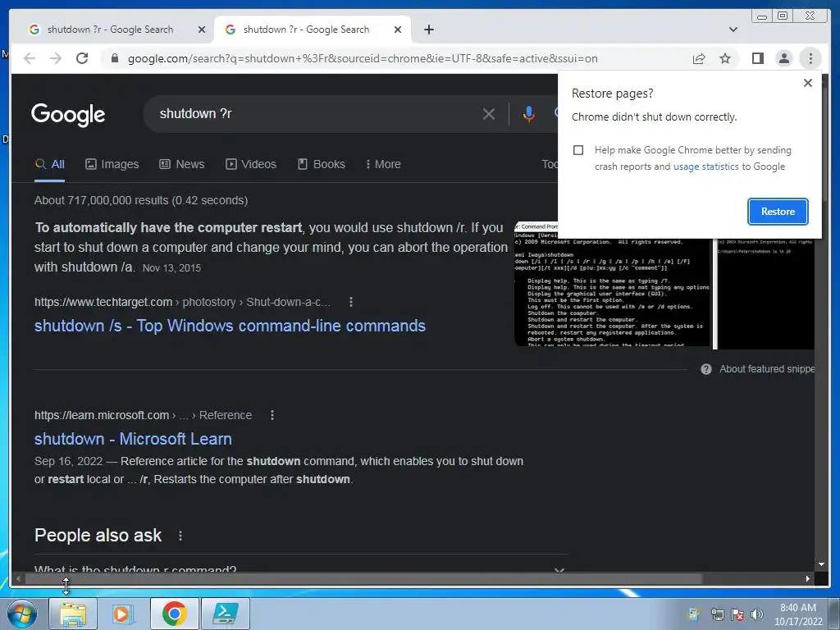The image size is (840, 630).
Task: Enable sending crash reports checkbox
Action: pyautogui.click(x=578, y=150)
